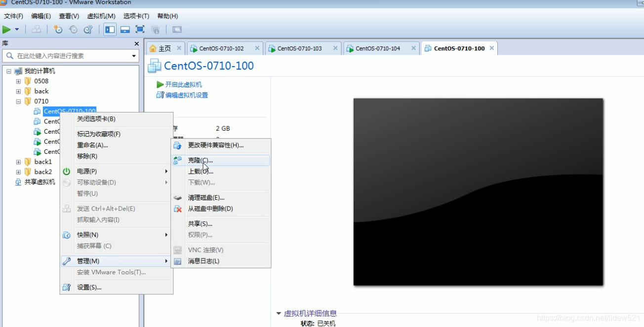
Task: Click the revert to snapshot toolbar icon
Action: pos(73,30)
